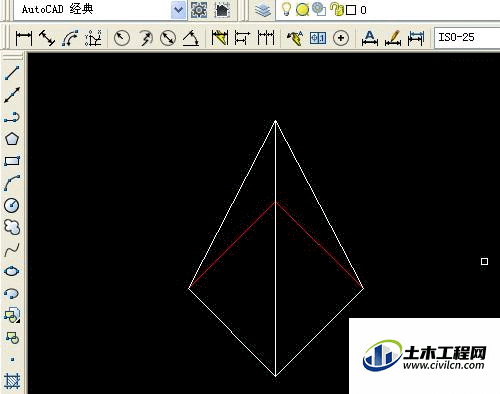Open the Layer Properties Manager
500x394 pixels.
point(263,10)
